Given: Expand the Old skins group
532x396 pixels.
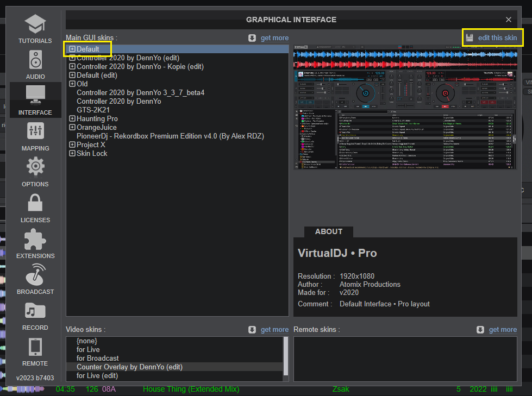Looking at the screenshot, I should 72,84.
